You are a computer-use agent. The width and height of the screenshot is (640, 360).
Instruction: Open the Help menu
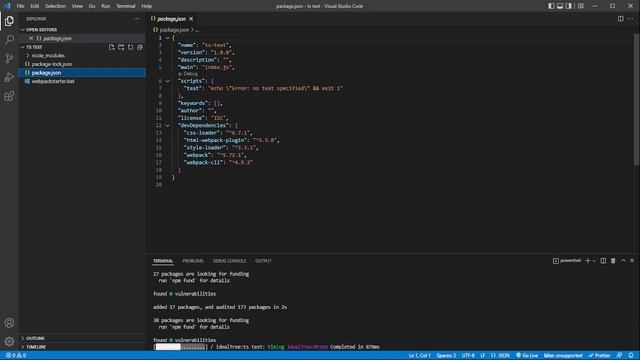point(147,6)
